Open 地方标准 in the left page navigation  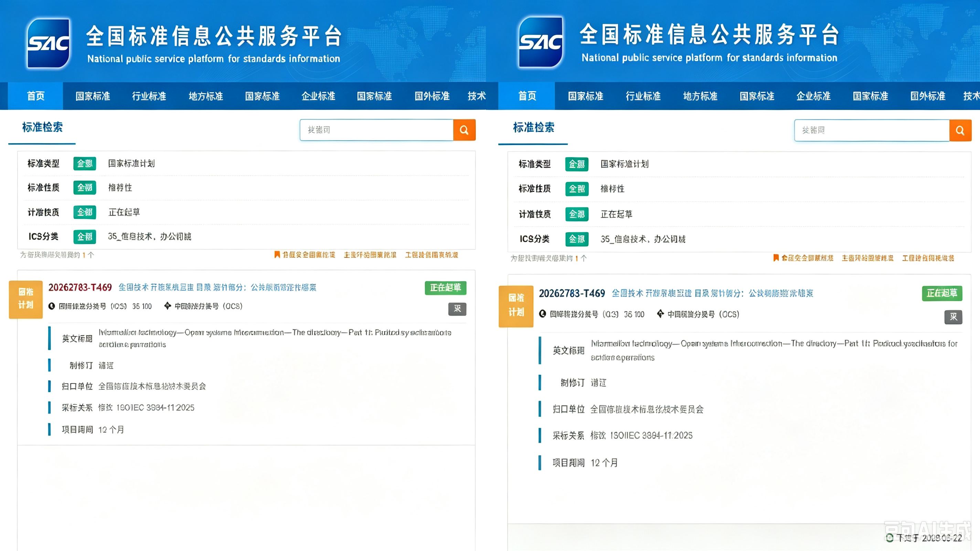[206, 96]
